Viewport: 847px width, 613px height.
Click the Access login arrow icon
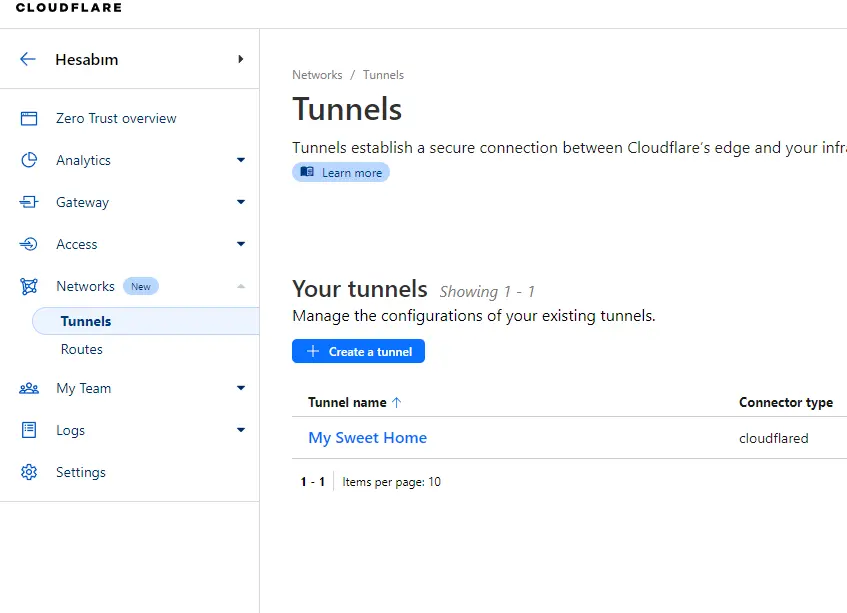29,244
